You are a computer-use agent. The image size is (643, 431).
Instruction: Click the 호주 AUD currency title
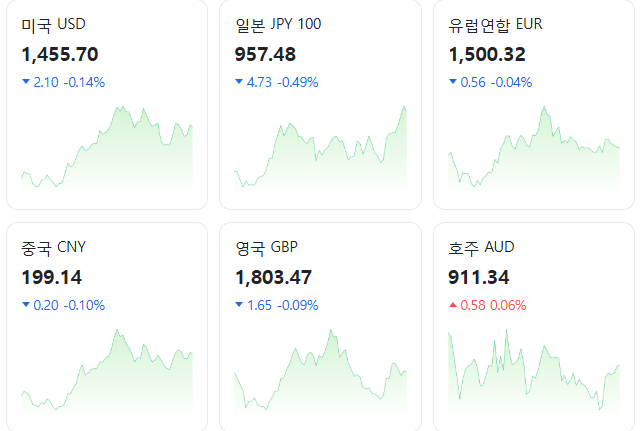coord(481,248)
